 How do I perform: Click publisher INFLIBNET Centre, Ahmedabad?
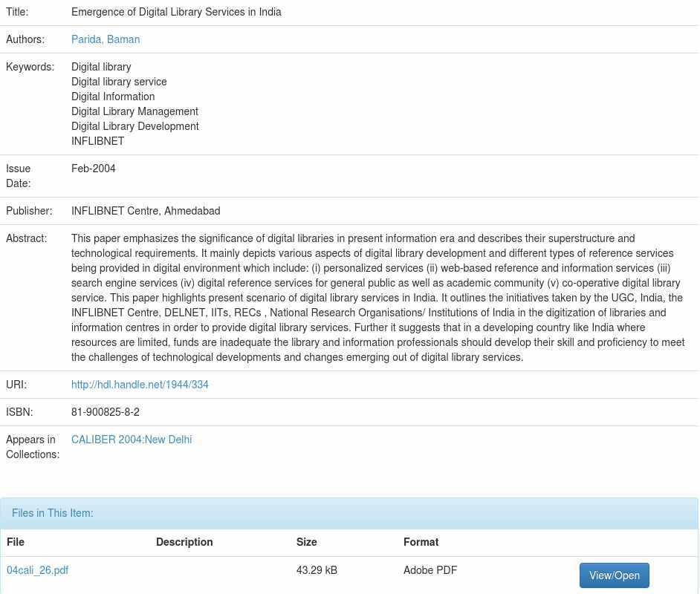[x=146, y=211]
